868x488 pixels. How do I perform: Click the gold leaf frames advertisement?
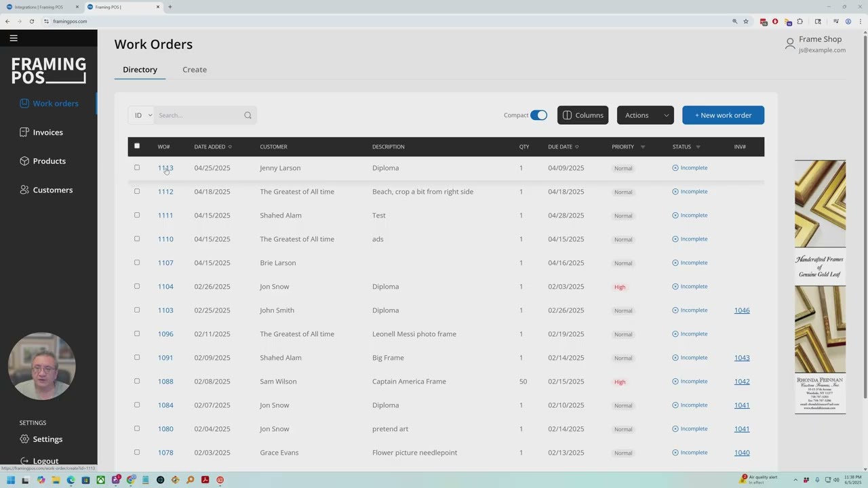(820, 287)
